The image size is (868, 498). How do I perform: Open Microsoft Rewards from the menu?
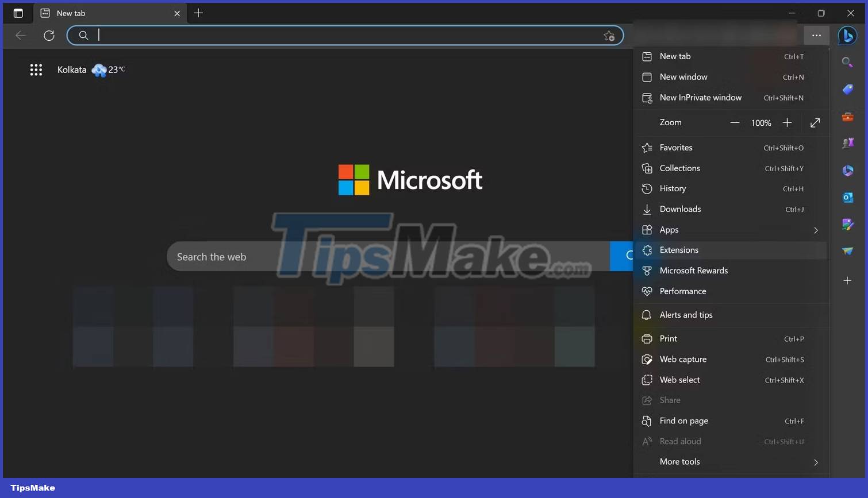730,270
